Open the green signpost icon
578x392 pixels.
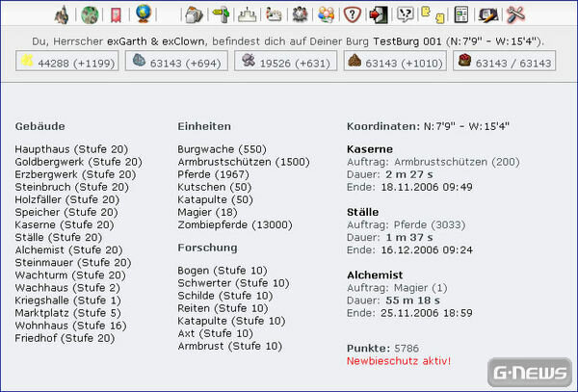[x=221, y=14]
